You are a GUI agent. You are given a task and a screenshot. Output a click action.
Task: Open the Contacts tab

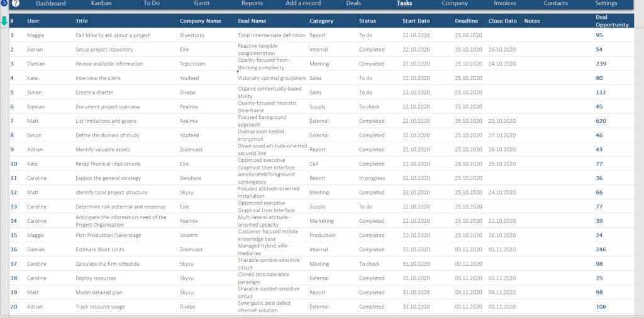tap(555, 4)
